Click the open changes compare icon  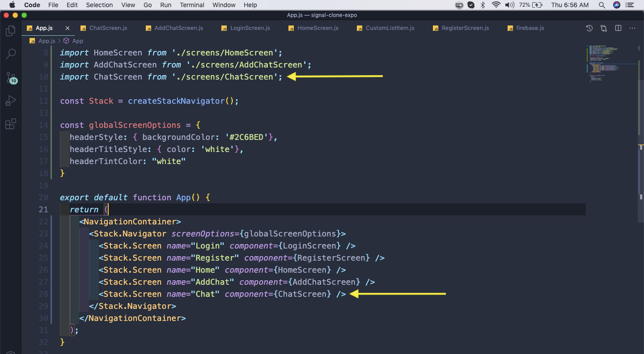604,28
